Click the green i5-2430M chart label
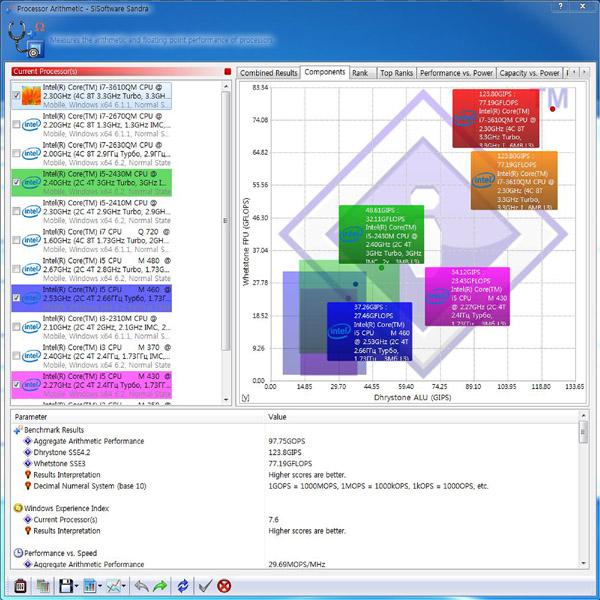The image size is (600, 600). point(382,234)
